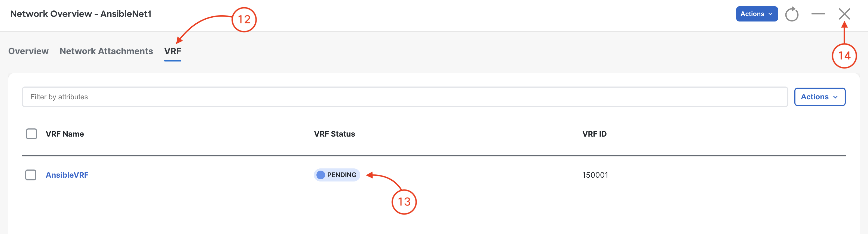
Task: Minimize the Network Overview panel
Action: click(x=818, y=14)
